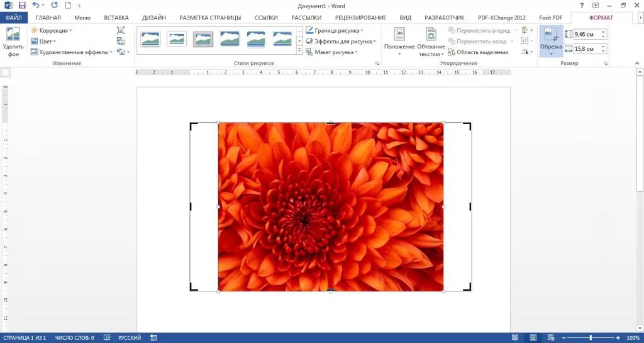Open the ДИЗАЙН tab
The width and height of the screenshot is (644, 343).
(x=154, y=18)
